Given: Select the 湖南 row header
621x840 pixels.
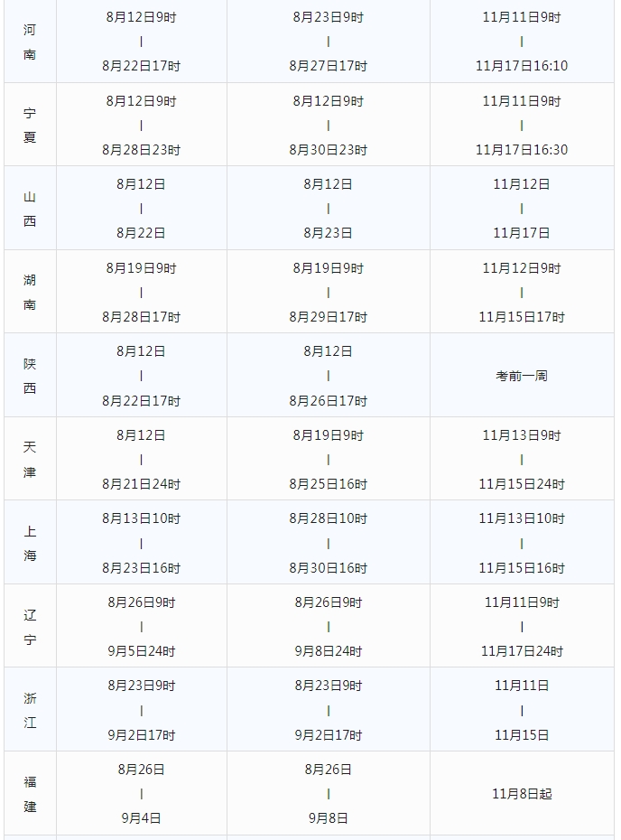Looking at the screenshot, I should point(30,293).
